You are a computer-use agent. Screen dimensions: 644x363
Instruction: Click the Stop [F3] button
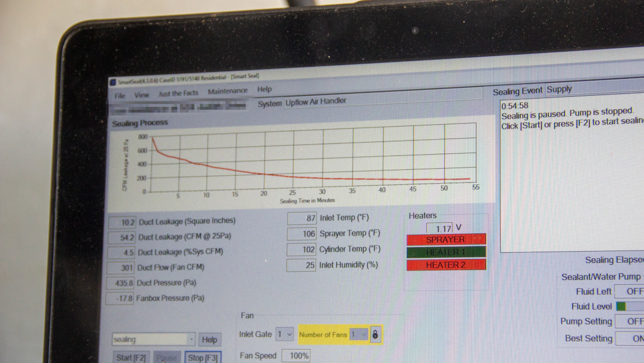click(203, 356)
